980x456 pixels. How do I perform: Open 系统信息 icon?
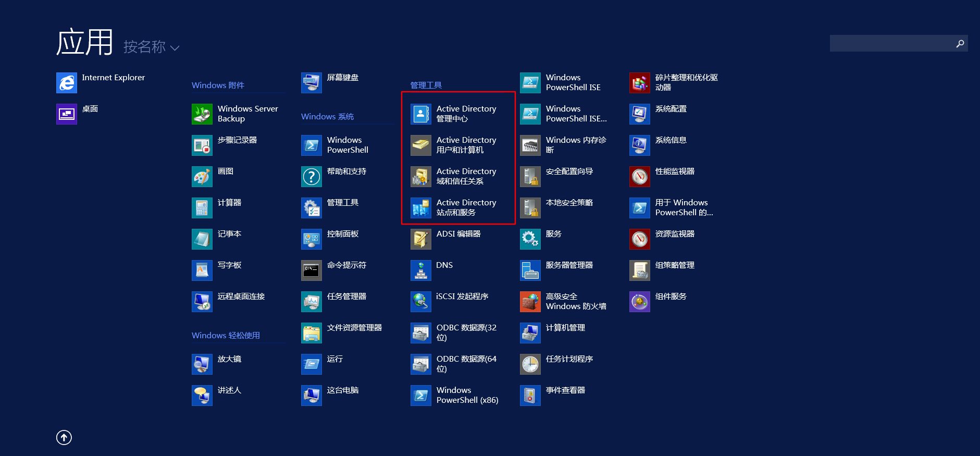[640, 145]
